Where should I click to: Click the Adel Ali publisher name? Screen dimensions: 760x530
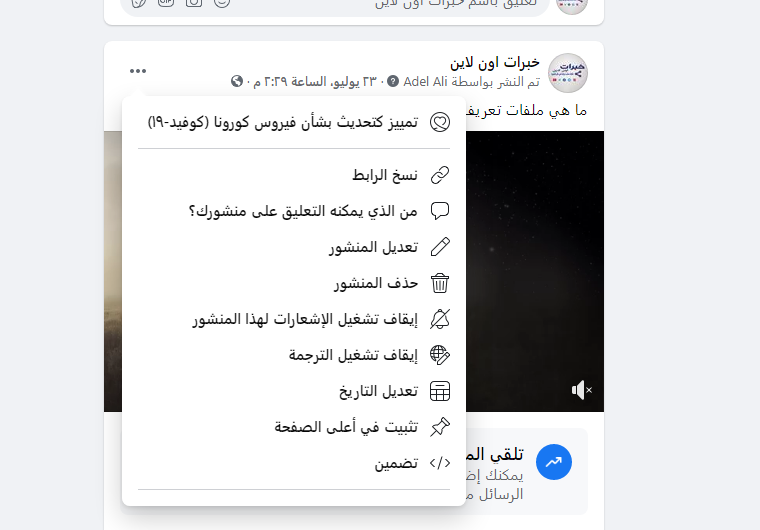click(x=425, y=81)
